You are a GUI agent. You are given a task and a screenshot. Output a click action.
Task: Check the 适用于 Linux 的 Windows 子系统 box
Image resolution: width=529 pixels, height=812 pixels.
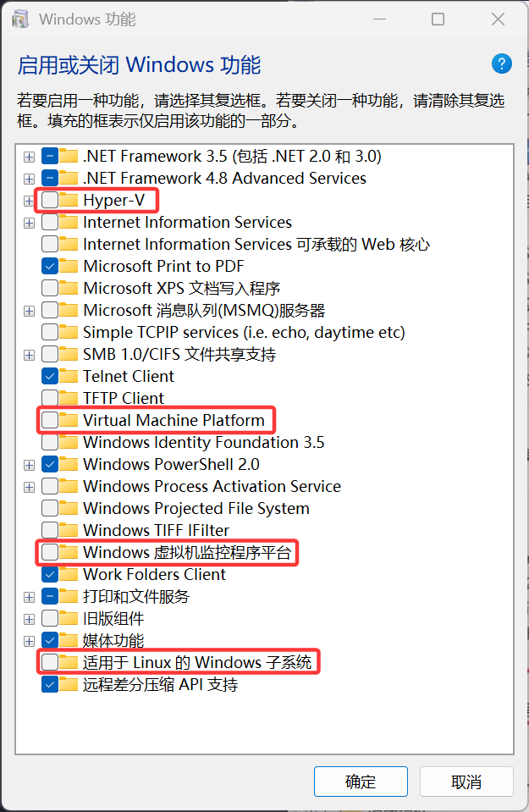[50, 663]
